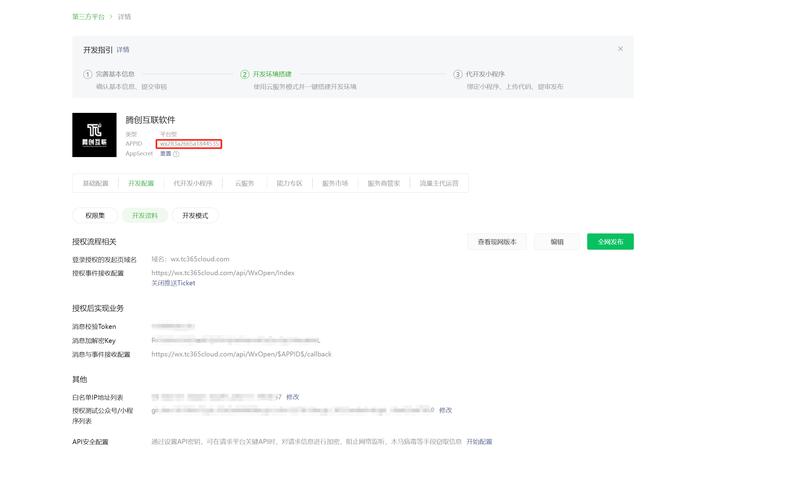Select the 开发模式 pill option
The image size is (785, 500).
click(x=195, y=215)
